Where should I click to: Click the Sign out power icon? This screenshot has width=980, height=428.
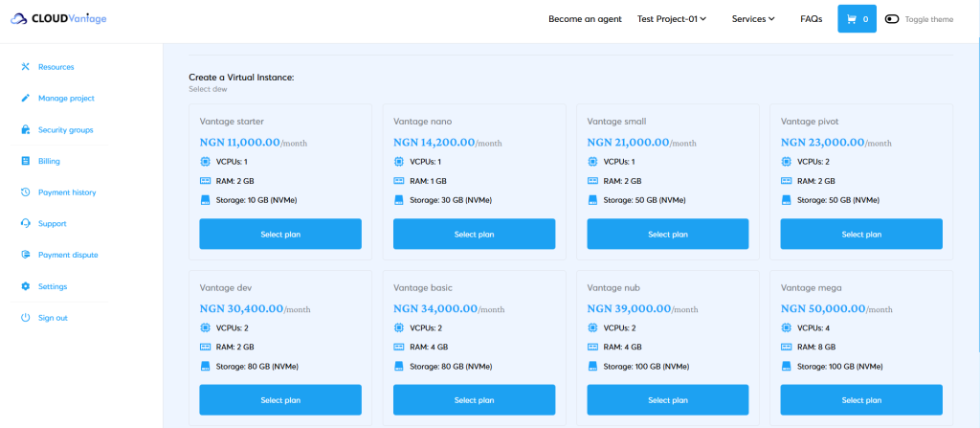(26, 318)
